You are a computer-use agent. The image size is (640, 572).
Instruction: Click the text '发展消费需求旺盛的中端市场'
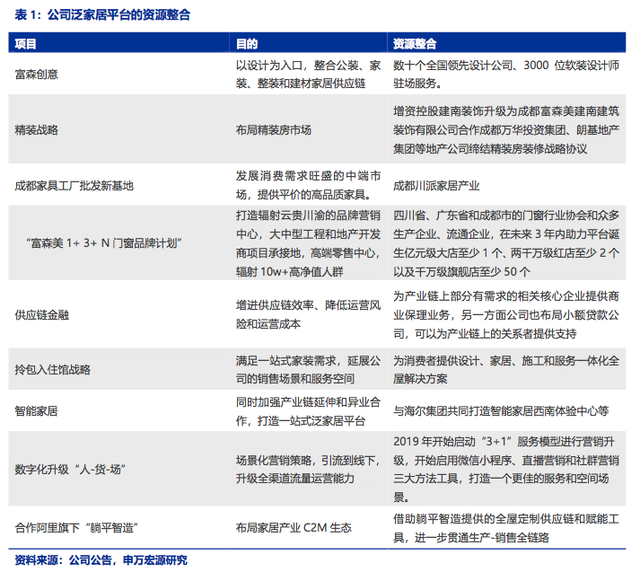coord(308,185)
